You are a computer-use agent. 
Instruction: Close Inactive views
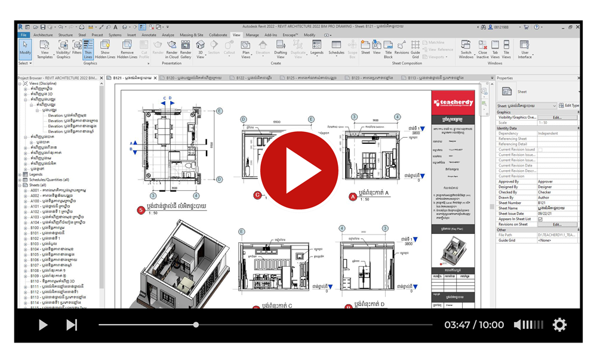pos(482,50)
